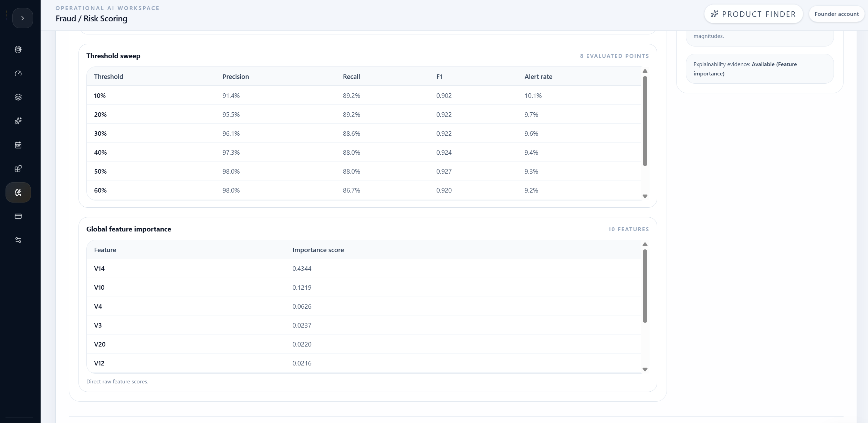Select the 10% threshold row label
The width and height of the screenshot is (868, 423).
point(100,95)
